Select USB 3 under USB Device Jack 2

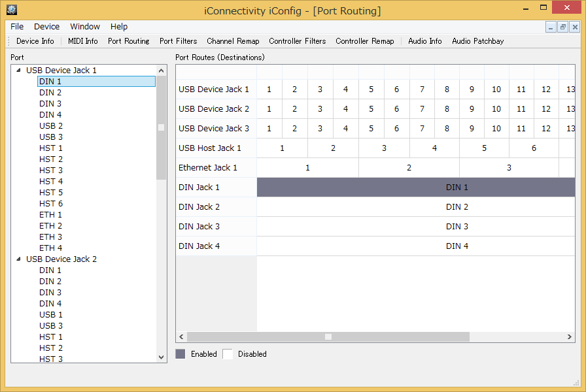click(51, 326)
